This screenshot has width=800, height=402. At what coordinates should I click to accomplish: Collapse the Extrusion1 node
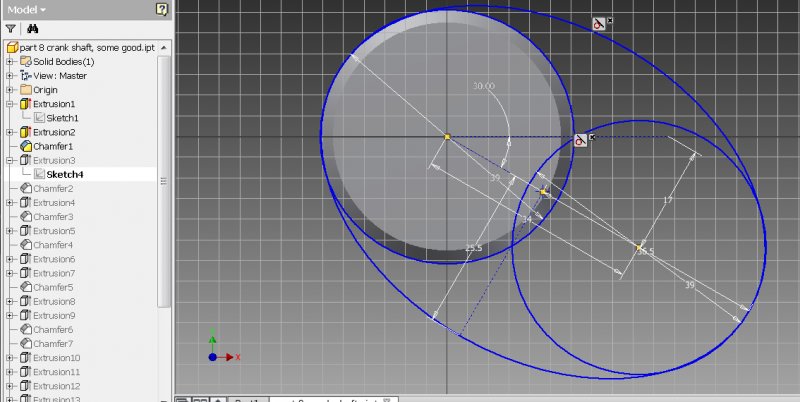pyautogui.click(x=10, y=104)
